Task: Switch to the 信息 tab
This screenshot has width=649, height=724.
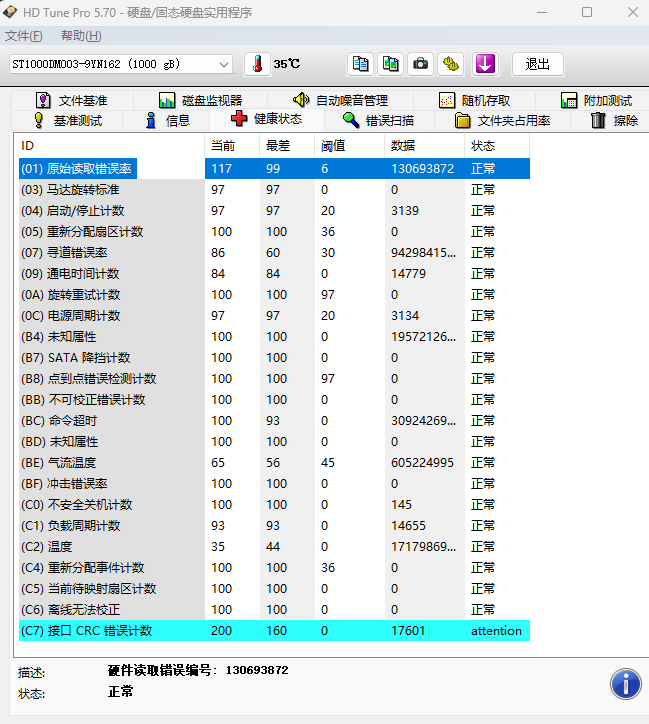Action: (x=167, y=121)
